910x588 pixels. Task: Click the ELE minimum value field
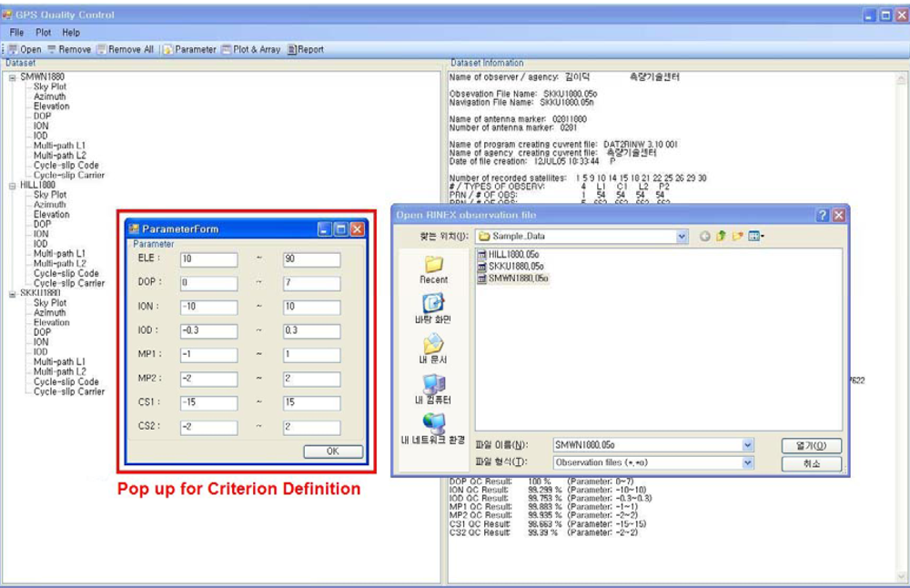point(208,260)
